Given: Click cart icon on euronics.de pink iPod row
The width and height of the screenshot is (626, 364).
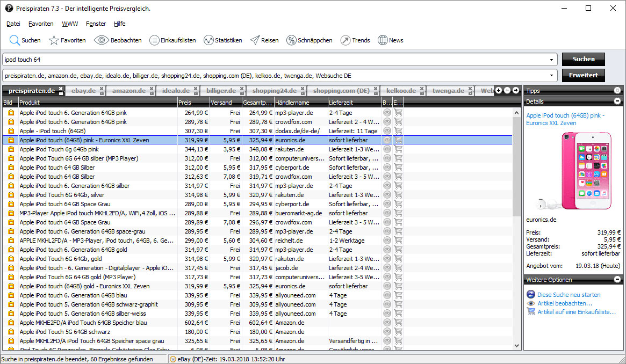Looking at the screenshot, I should 398,140.
